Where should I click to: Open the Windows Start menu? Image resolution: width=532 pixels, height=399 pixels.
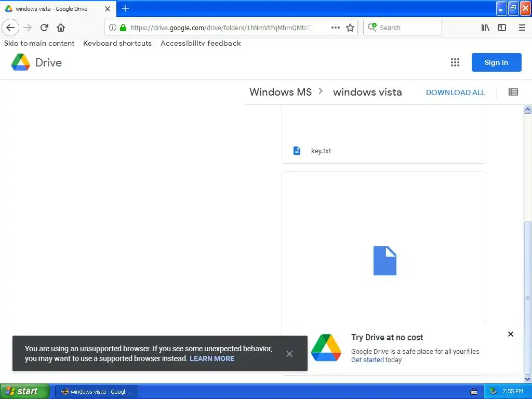(25, 391)
